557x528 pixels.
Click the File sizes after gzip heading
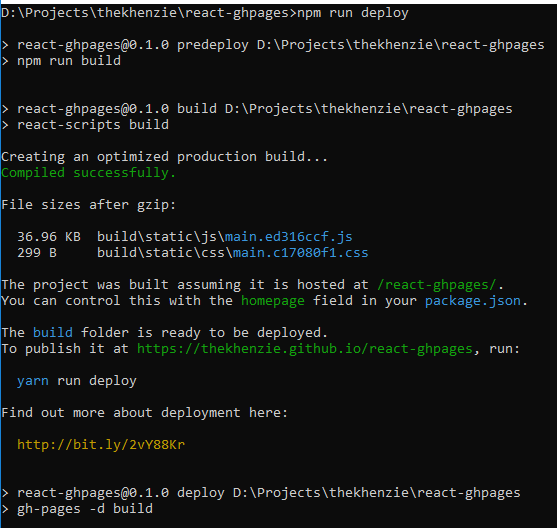(x=88, y=205)
